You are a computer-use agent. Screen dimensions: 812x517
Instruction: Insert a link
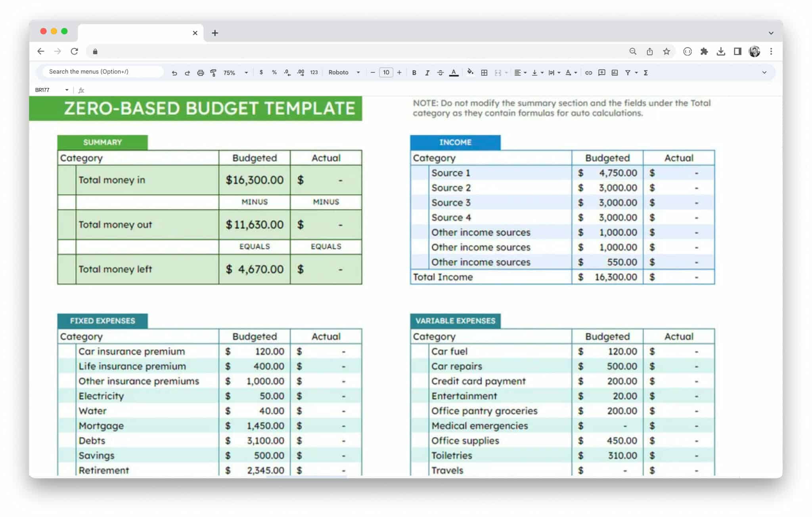click(x=588, y=73)
